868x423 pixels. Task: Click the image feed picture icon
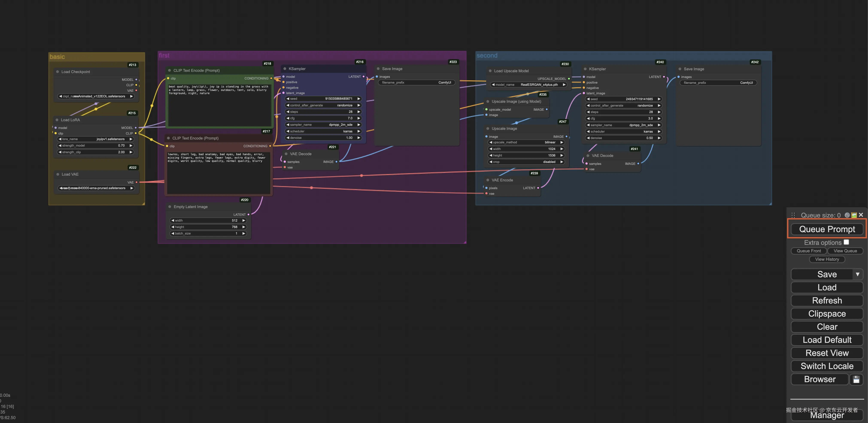click(854, 215)
